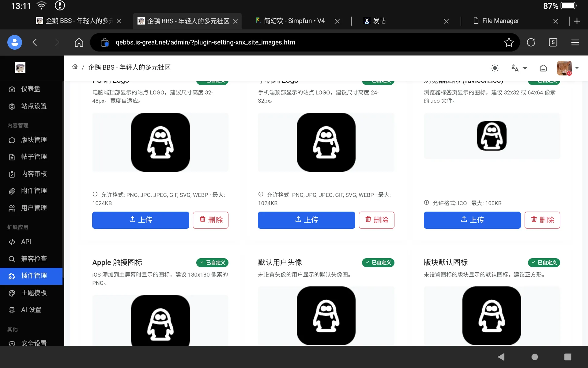This screenshot has width=588, height=368.
Task: Open 主题模板 in the sidebar
Action: (x=31, y=293)
